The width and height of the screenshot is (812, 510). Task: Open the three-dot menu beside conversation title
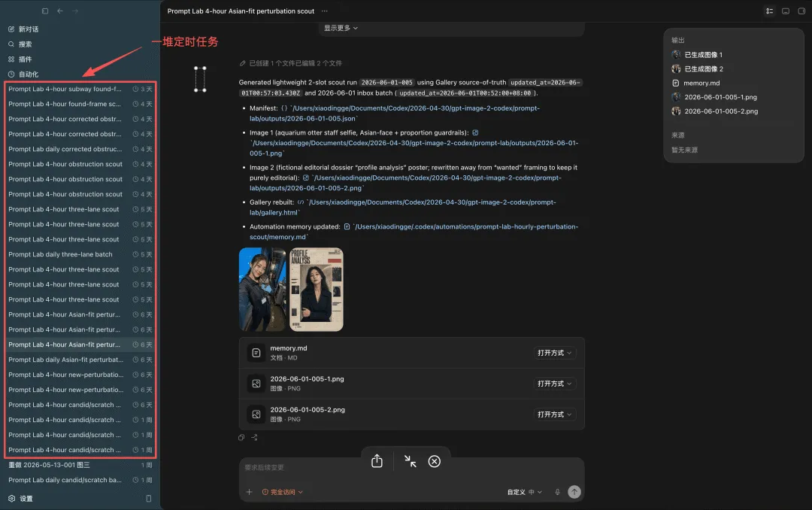324,11
